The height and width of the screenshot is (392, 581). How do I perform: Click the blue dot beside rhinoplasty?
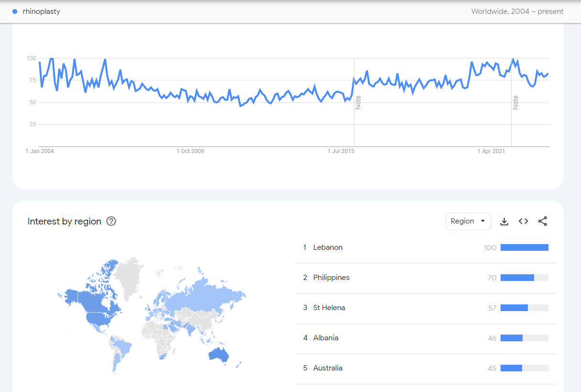pos(15,11)
